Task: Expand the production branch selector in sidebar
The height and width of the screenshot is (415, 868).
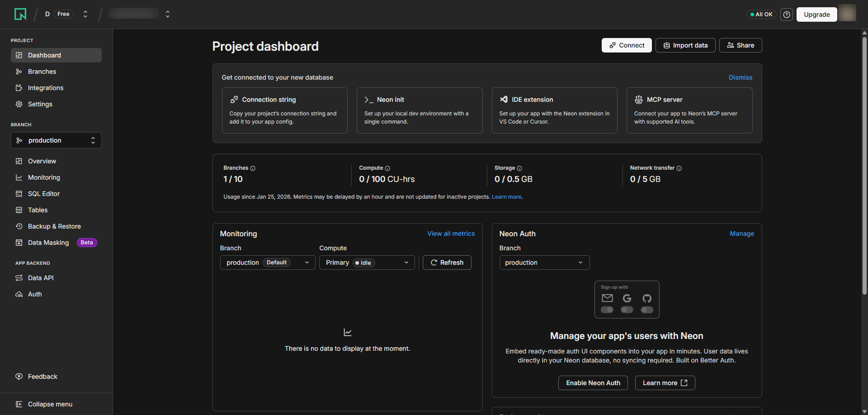Action: tap(56, 140)
